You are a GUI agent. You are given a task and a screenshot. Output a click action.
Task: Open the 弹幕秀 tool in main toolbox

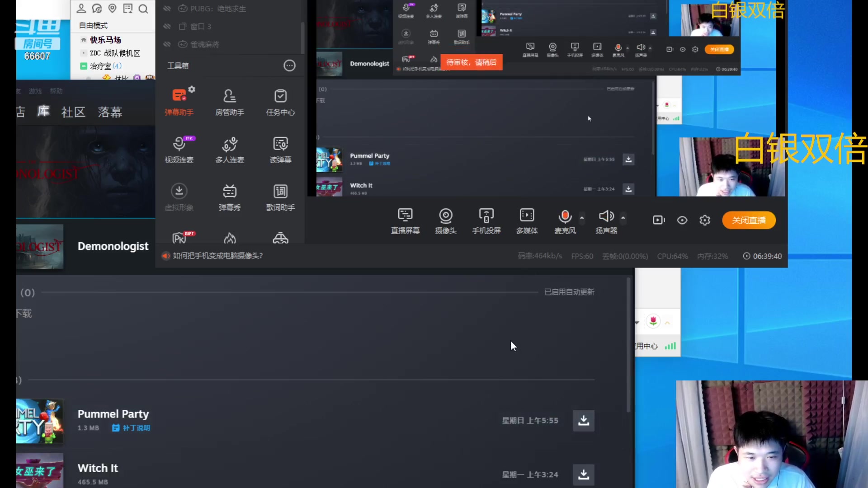tap(230, 197)
